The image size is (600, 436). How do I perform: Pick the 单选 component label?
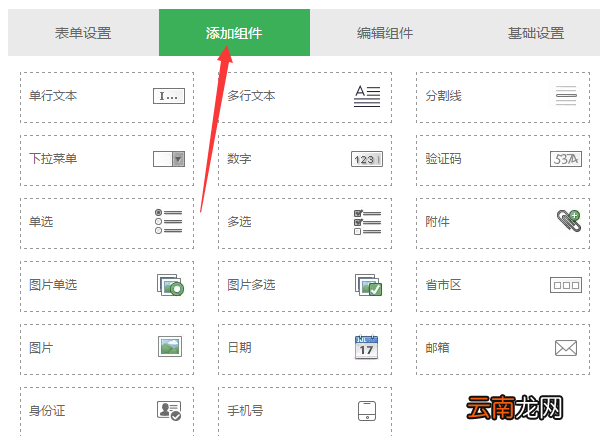(x=41, y=222)
